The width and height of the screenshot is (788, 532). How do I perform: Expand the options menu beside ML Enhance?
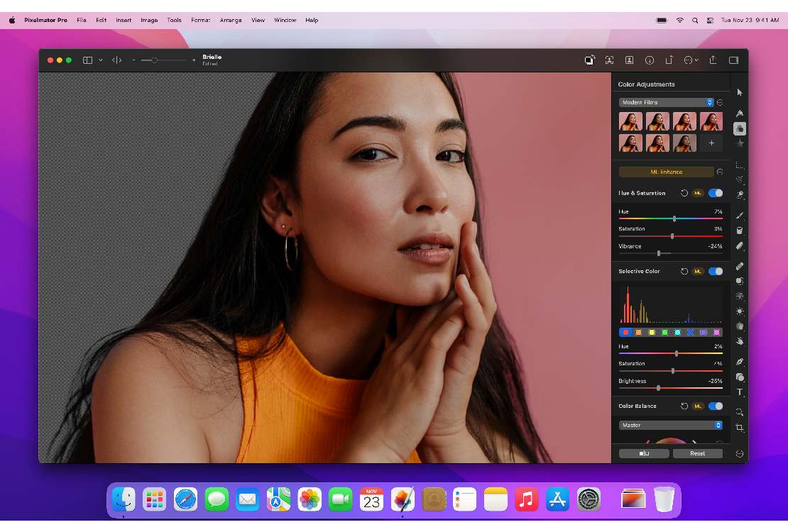coord(719,171)
